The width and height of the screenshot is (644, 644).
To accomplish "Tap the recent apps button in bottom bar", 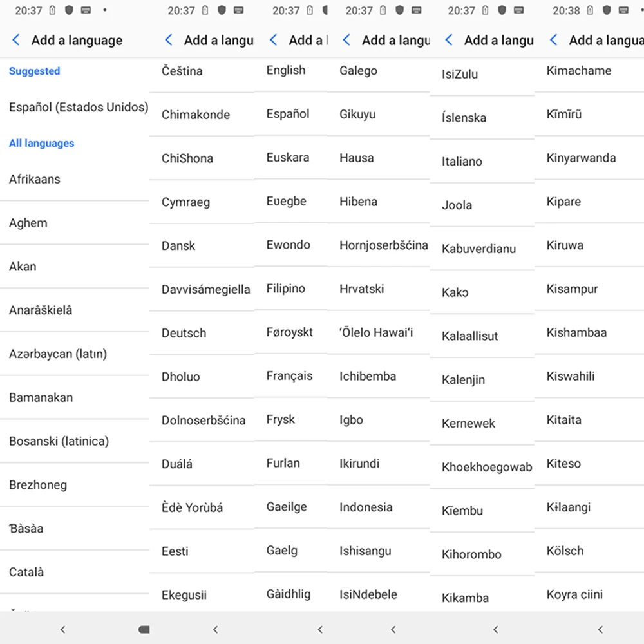I will tap(144, 629).
